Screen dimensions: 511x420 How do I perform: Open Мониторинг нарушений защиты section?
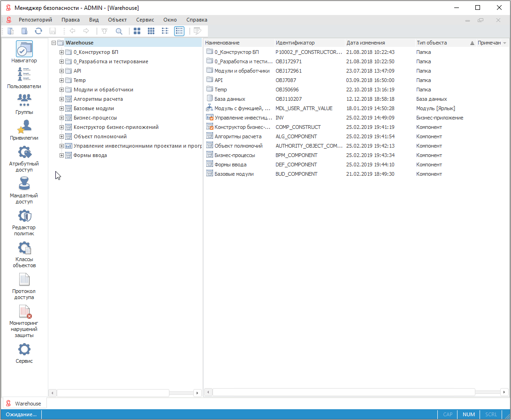24,322
